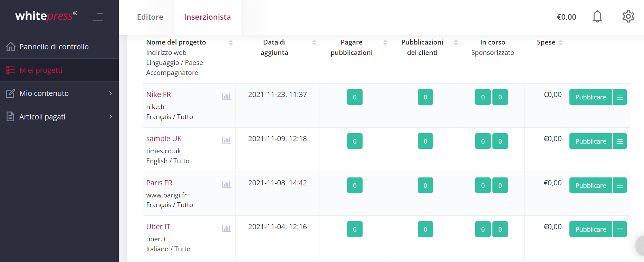Click first In corso count for Nike FR

click(483, 97)
